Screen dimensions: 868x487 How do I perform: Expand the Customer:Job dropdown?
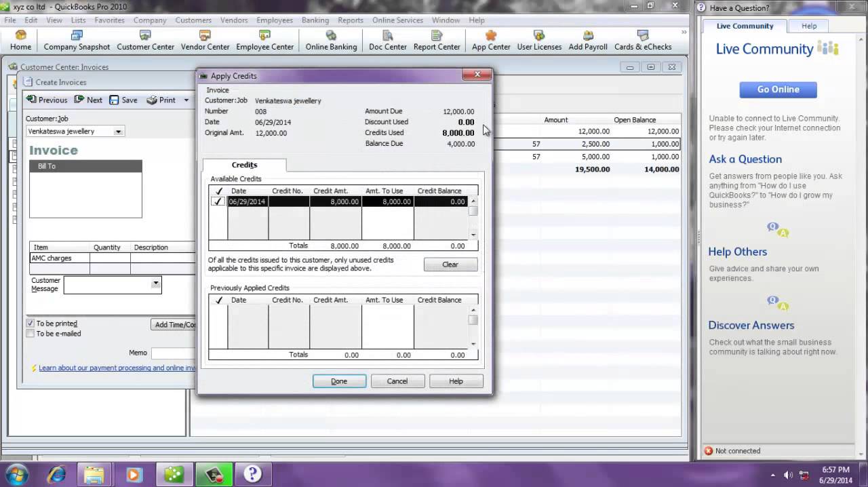118,132
